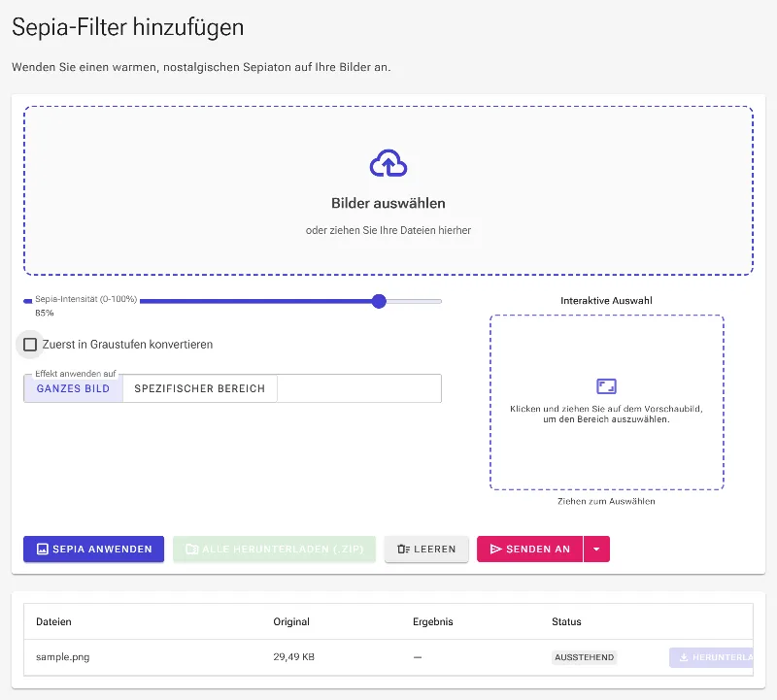Click the file name 'sample.png'

click(63, 657)
